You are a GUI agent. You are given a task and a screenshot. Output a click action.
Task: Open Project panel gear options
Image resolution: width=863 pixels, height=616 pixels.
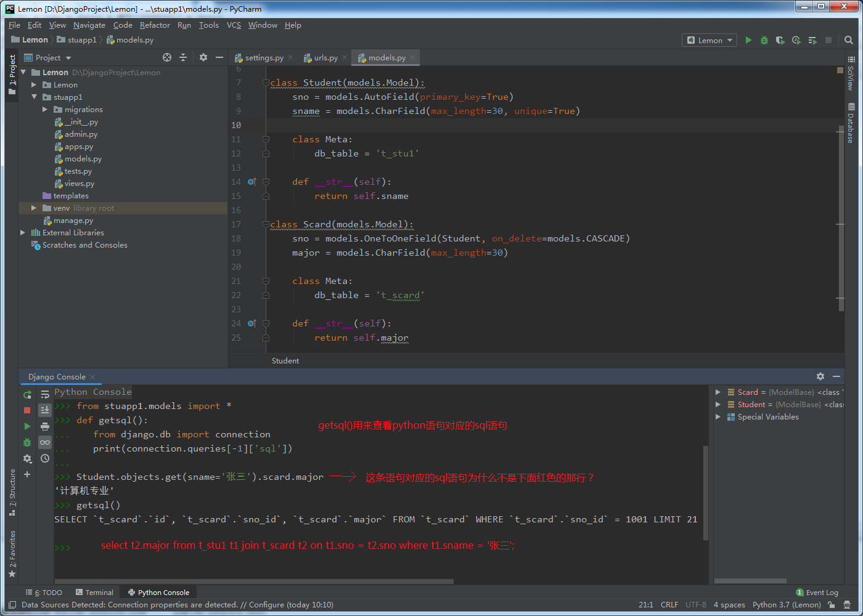tap(203, 57)
